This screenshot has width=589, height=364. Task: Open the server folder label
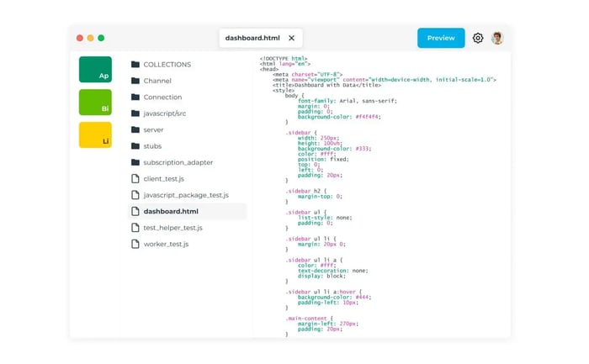click(x=153, y=129)
